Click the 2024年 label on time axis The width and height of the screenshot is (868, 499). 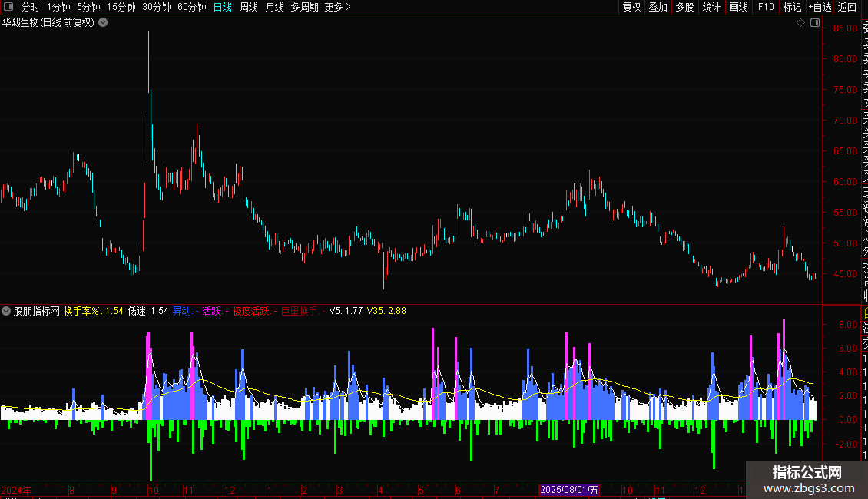[x=16, y=490]
